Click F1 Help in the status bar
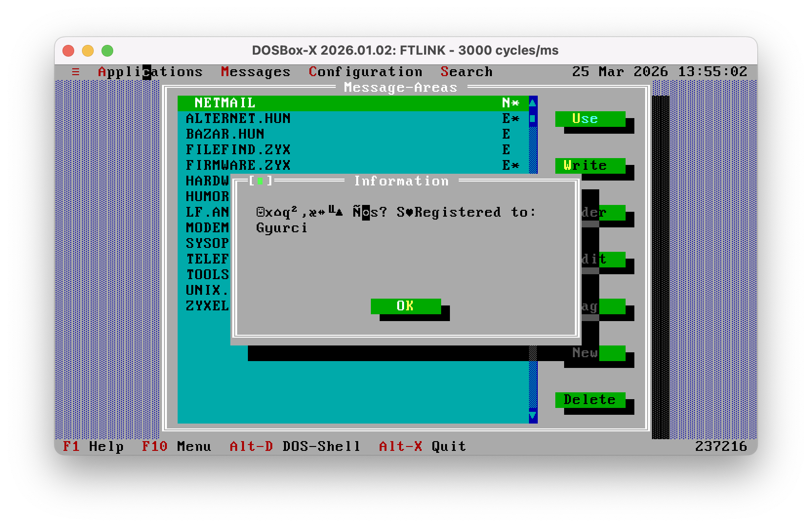Image resolution: width=812 pixels, height=527 pixels. 93,446
